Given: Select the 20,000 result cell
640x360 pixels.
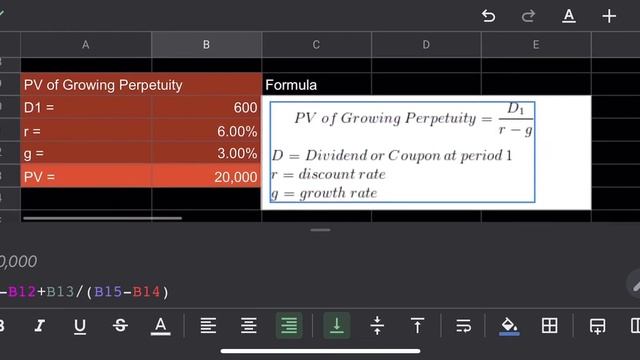Looking at the screenshot, I should (x=207, y=176).
